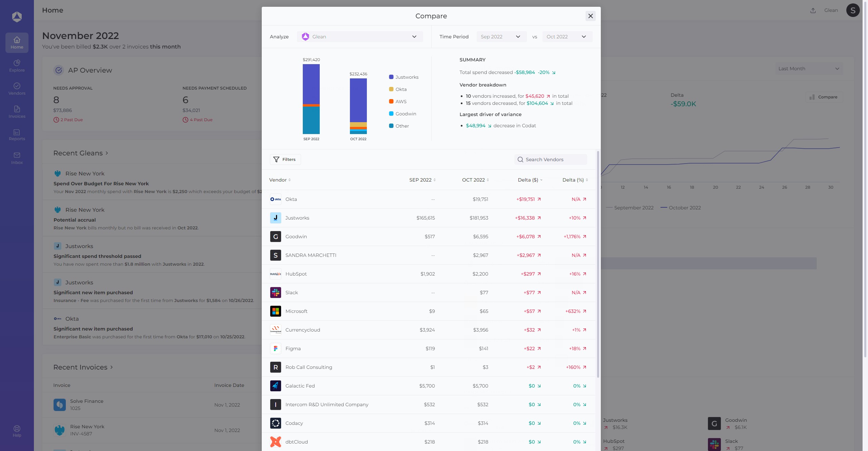Click the Codacy logo in table

(275, 423)
